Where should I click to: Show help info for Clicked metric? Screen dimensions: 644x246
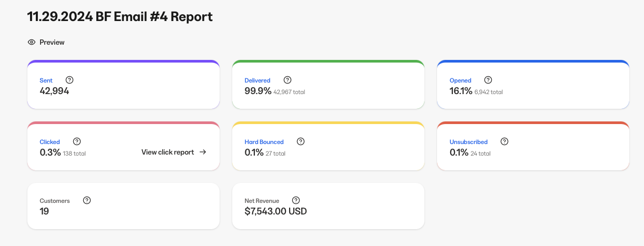tap(77, 141)
